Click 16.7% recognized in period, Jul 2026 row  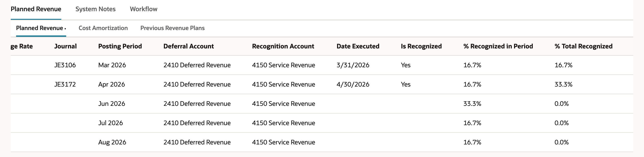point(472,123)
